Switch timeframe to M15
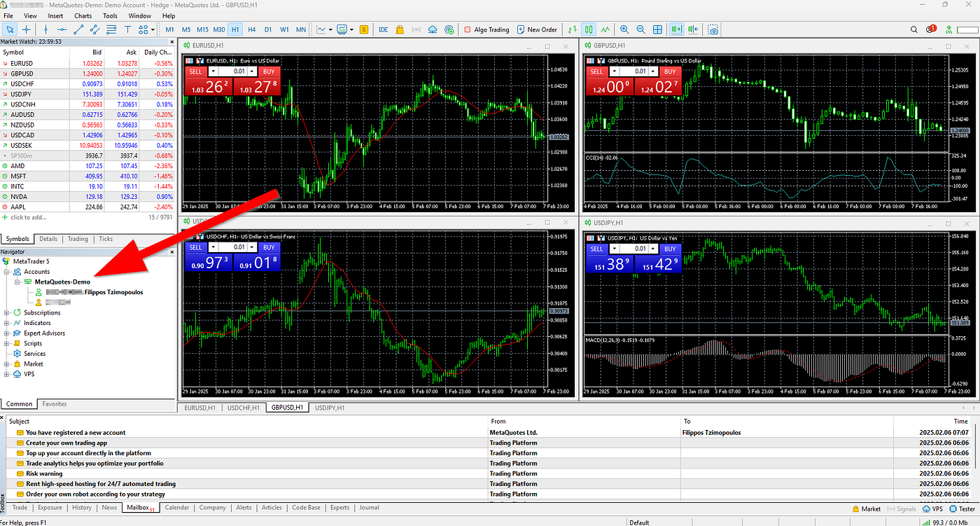 click(202, 29)
